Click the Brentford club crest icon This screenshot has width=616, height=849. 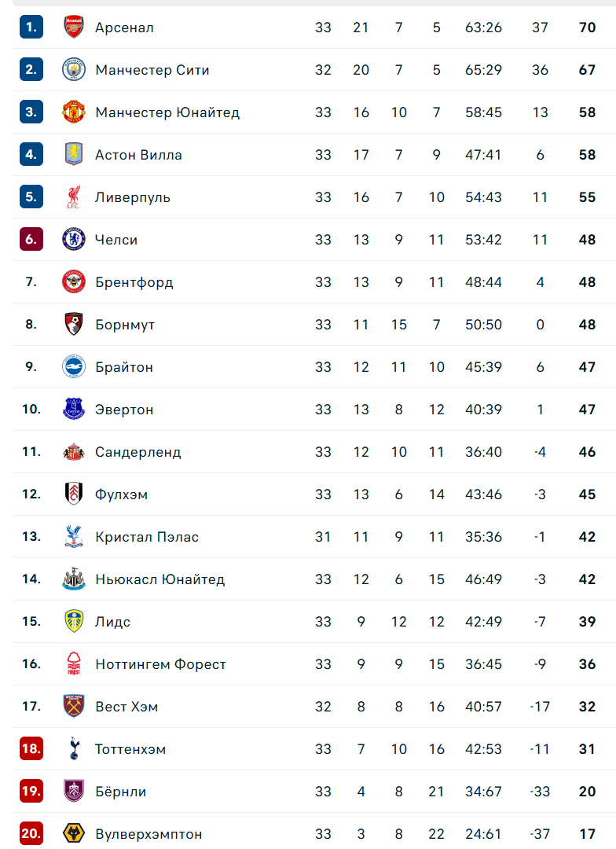[x=73, y=282]
